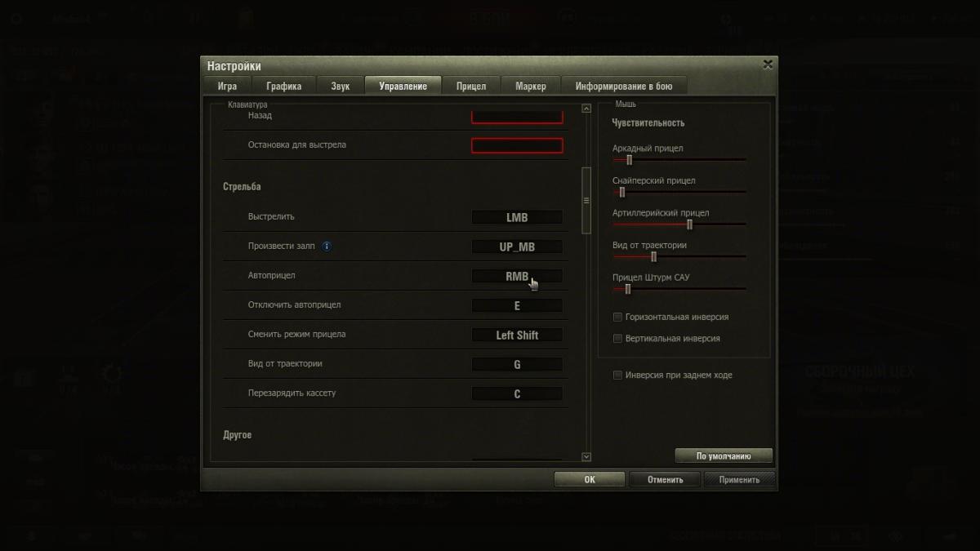Click the scroll up arrow of the keyboard list
The height and width of the screenshot is (551, 980).
(586, 109)
